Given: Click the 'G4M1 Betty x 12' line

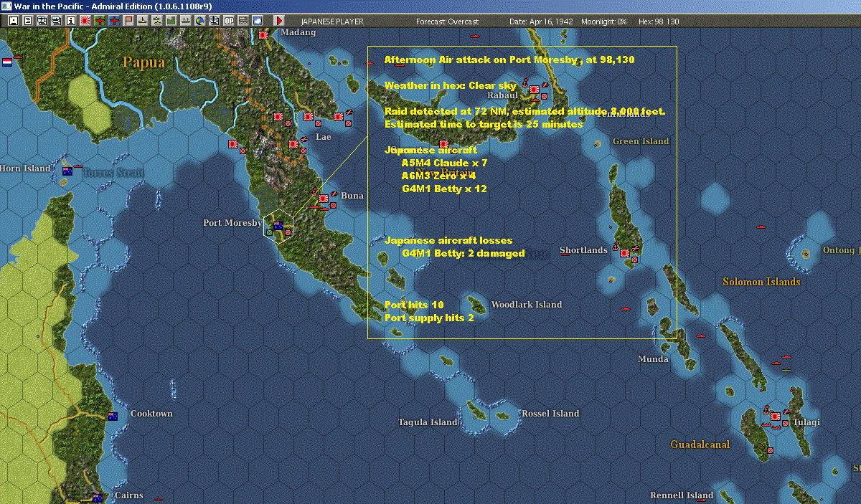Looking at the screenshot, I should click(444, 189).
